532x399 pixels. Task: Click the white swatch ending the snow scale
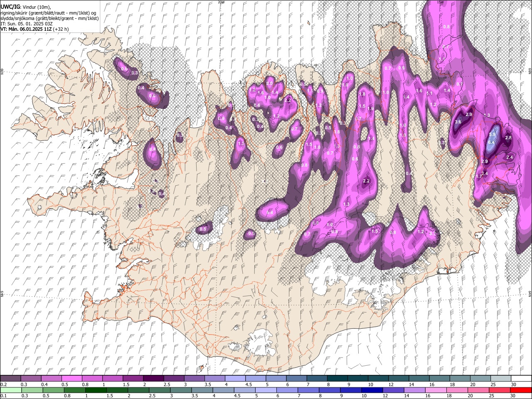click(521, 378)
